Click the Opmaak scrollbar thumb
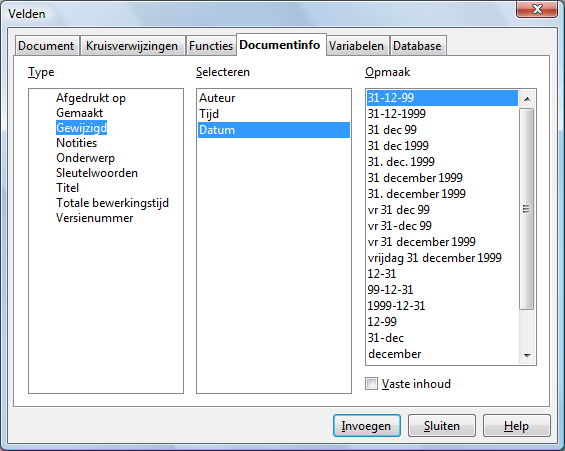Viewport: 565px width, 451px height. tap(527, 209)
